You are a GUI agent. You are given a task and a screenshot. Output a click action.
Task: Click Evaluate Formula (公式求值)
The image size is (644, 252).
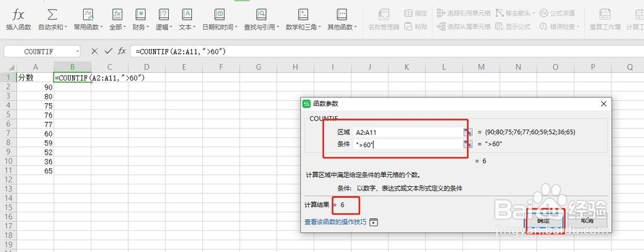click(x=557, y=13)
